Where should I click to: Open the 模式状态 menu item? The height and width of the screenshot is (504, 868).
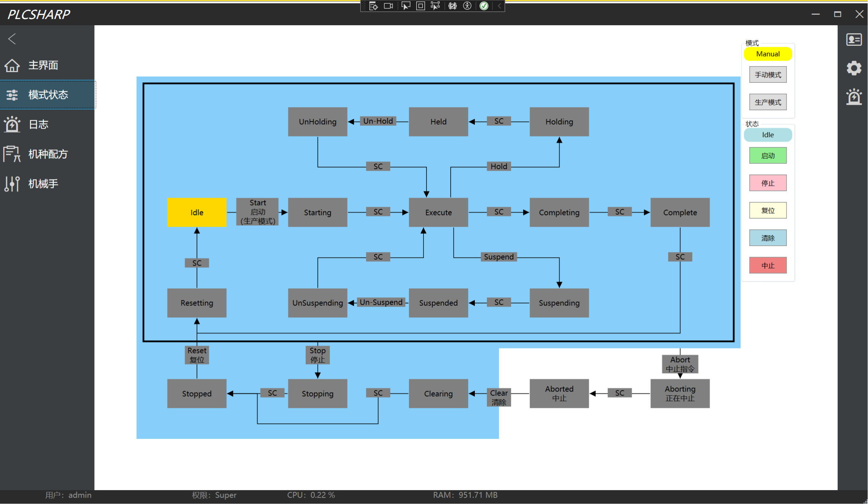pos(48,95)
